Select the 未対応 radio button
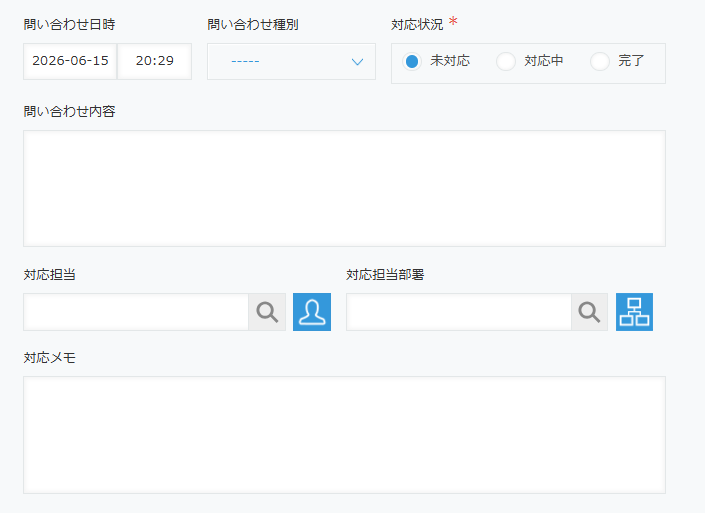Image resolution: width=705 pixels, height=513 pixels. coord(412,61)
